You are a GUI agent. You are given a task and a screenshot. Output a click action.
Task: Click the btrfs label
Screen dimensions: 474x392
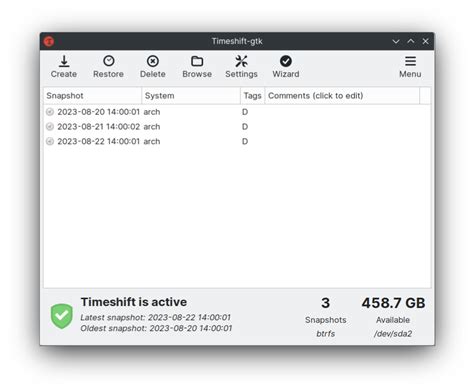[x=326, y=334]
